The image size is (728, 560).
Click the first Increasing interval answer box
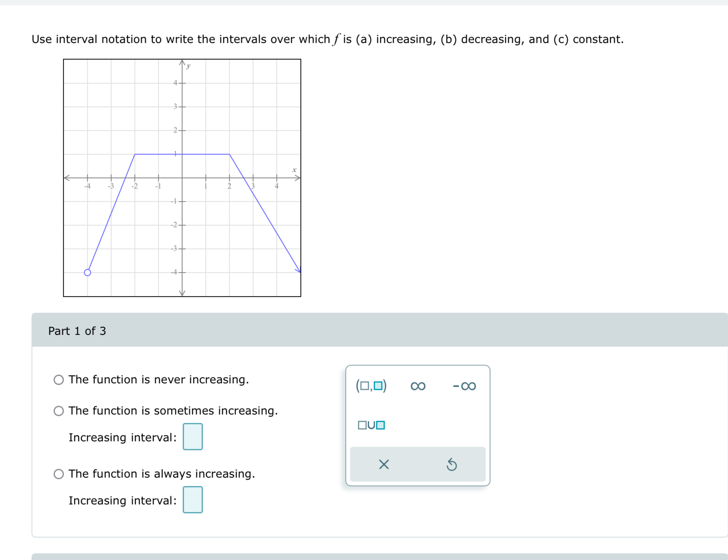click(x=193, y=437)
